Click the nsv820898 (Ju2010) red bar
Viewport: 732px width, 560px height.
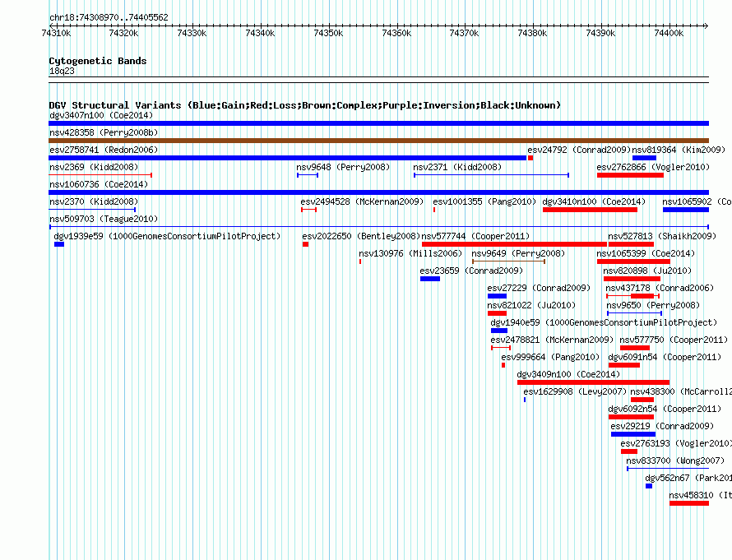[632, 279]
